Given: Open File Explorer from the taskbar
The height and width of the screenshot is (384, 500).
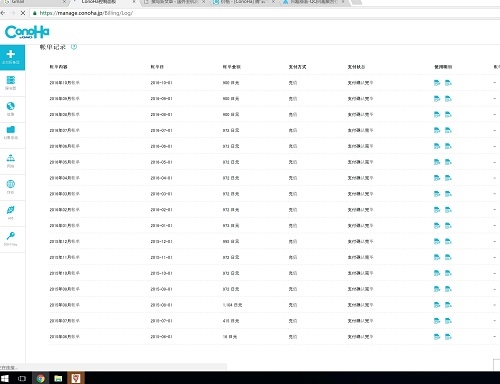Looking at the screenshot, I should 58,378.
